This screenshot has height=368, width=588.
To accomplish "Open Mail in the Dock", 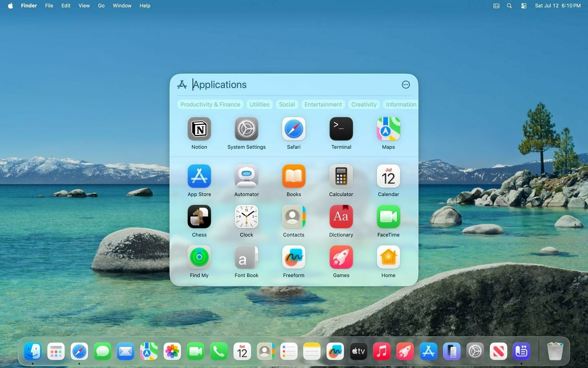I will point(126,351).
